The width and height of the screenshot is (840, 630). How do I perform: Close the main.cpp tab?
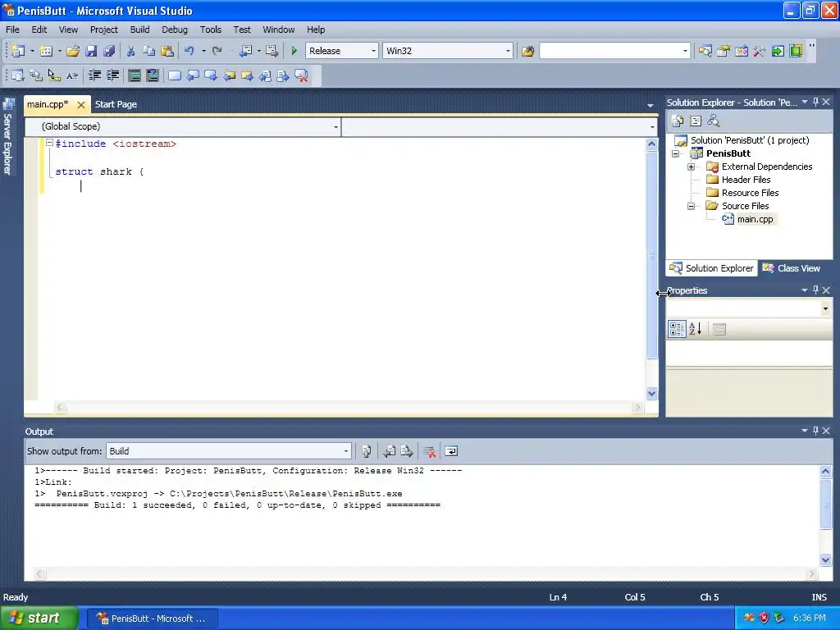[81, 105]
